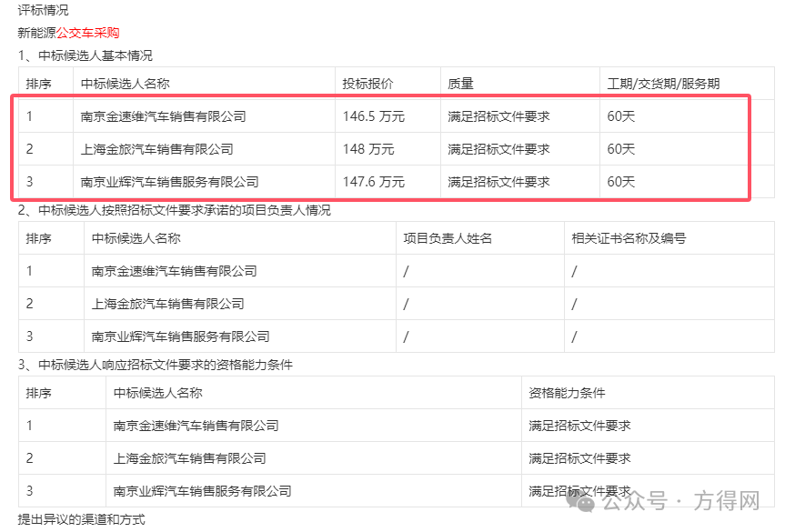Click "排序" header in the 资格能力条件 table
Viewport: 785px width, 532px height.
coord(38,393)
